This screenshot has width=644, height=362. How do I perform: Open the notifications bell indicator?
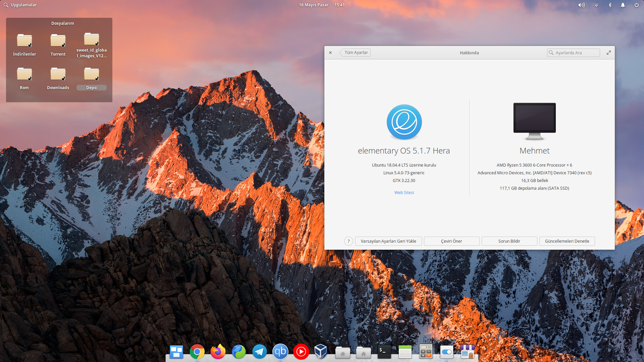click(623, 5)
